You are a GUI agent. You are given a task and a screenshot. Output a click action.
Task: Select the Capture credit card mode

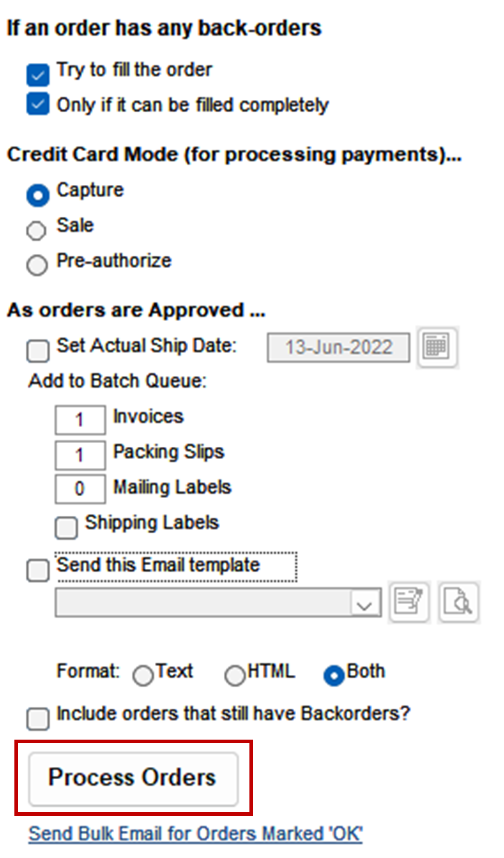38,195
